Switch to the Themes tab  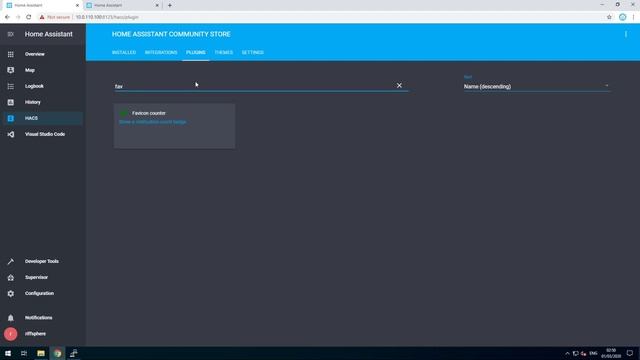[x=224, y=53]
